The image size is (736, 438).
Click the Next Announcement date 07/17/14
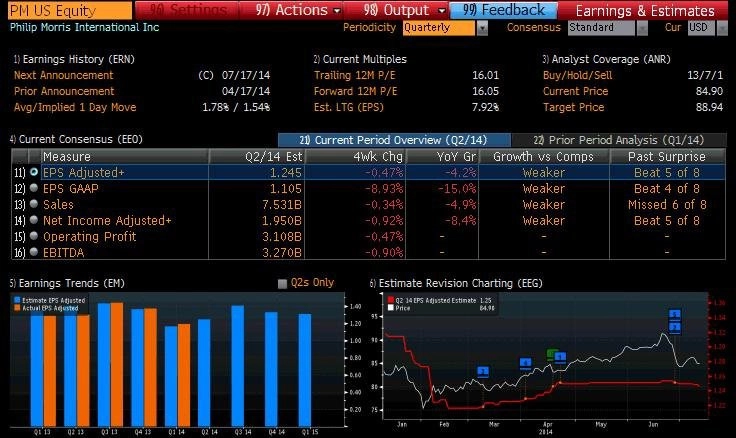(246, 75)
